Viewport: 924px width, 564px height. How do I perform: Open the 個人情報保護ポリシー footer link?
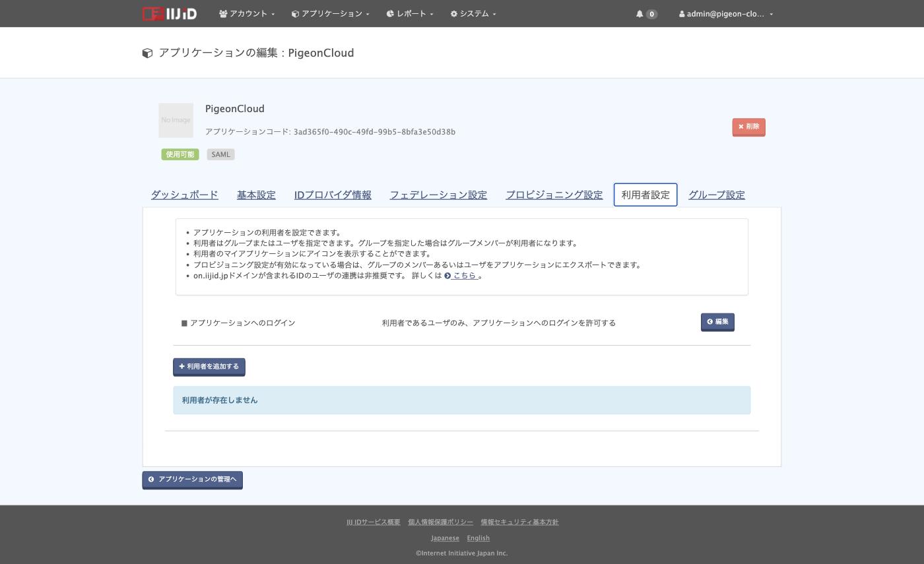tap(440, 522)
